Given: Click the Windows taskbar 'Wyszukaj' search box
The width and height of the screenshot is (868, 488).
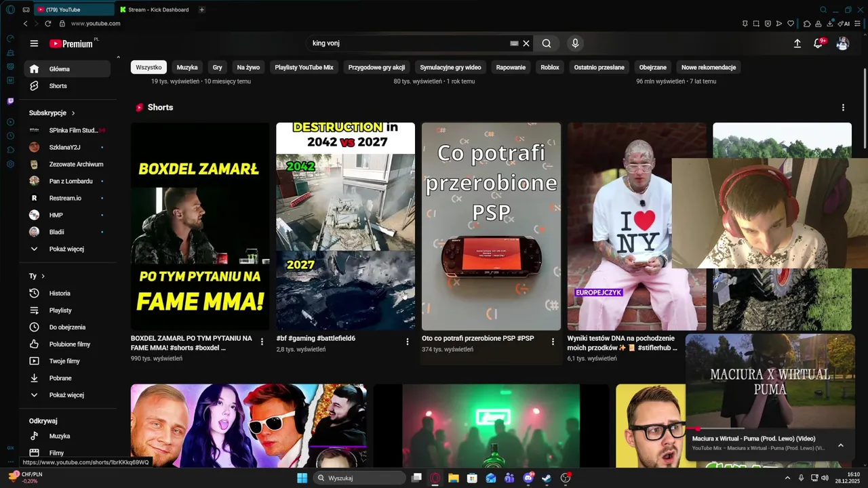Looking at the screenshot, I should click(x=360, y=478).
